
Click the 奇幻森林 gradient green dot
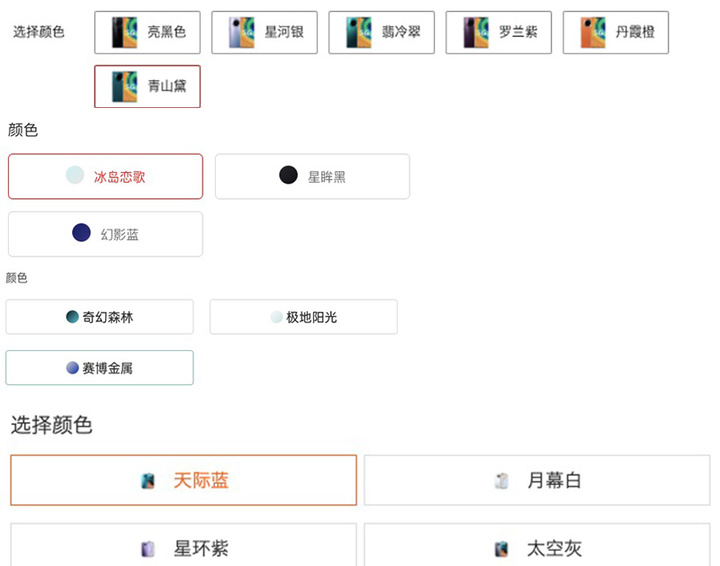pos(72,317)
